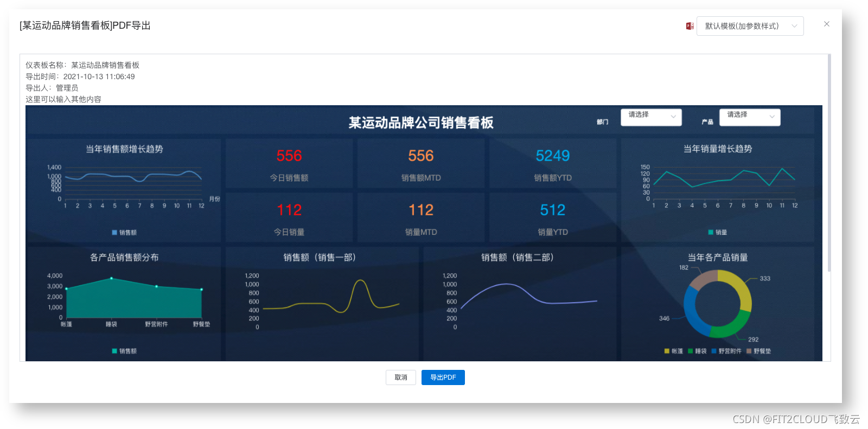
Task: Click the 野营附件 blue legend swatch
Action: (714, 351)
